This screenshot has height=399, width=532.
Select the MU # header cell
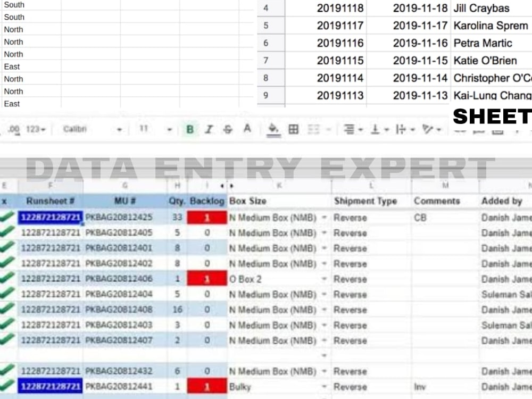point(125,201)
